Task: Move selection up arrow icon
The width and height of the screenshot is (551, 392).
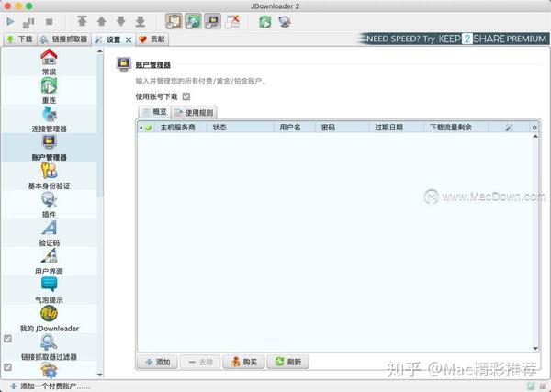Action: click(x=102, y=22)
